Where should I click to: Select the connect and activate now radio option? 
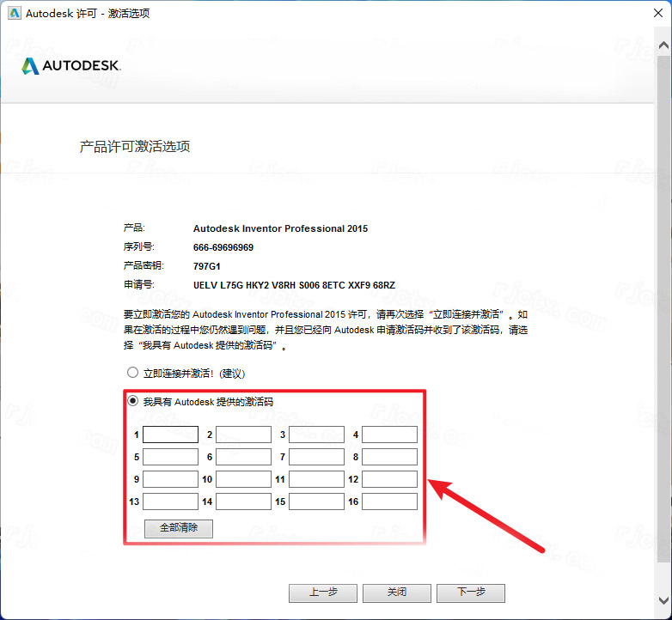pyautogui.click(x=133, y=373)
